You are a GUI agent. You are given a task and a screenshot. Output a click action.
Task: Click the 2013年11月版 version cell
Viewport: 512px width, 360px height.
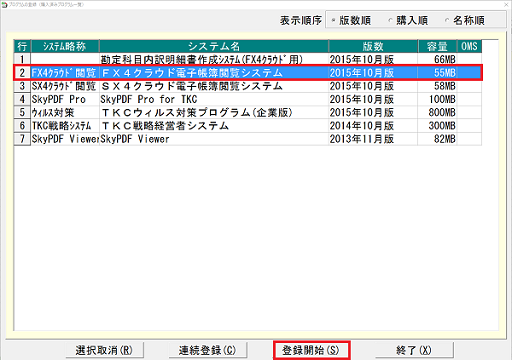coord(373,139)
